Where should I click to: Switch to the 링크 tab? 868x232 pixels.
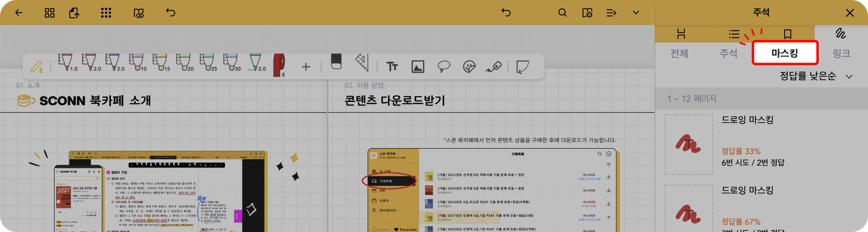point(841,53)
